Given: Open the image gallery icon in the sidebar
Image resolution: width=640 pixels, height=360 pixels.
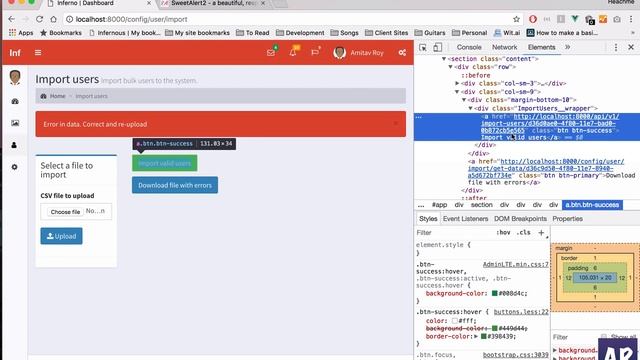Looking at the screenshot, I should 15,123.
